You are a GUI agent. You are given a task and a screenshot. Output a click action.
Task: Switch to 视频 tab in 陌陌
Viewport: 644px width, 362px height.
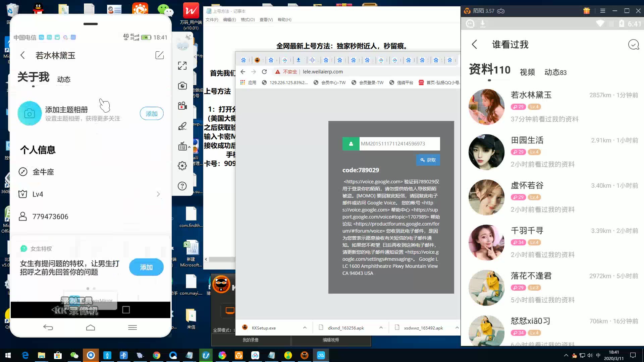point(527,72)
